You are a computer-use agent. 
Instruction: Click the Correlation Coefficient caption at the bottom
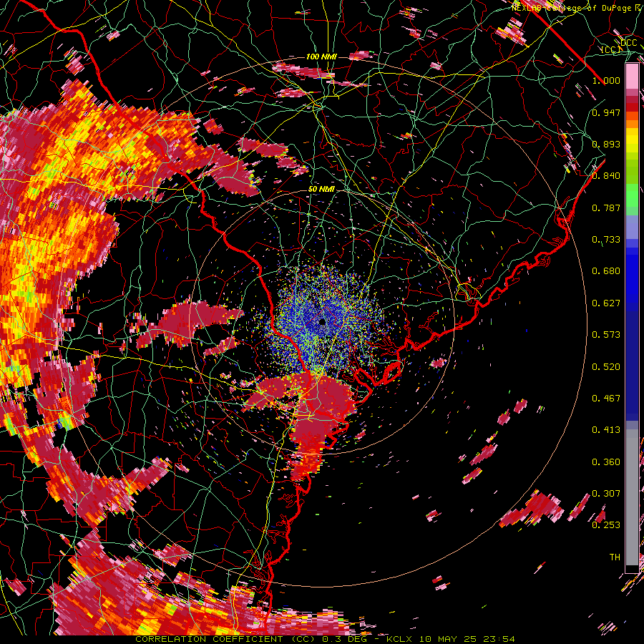click(325, 639)
